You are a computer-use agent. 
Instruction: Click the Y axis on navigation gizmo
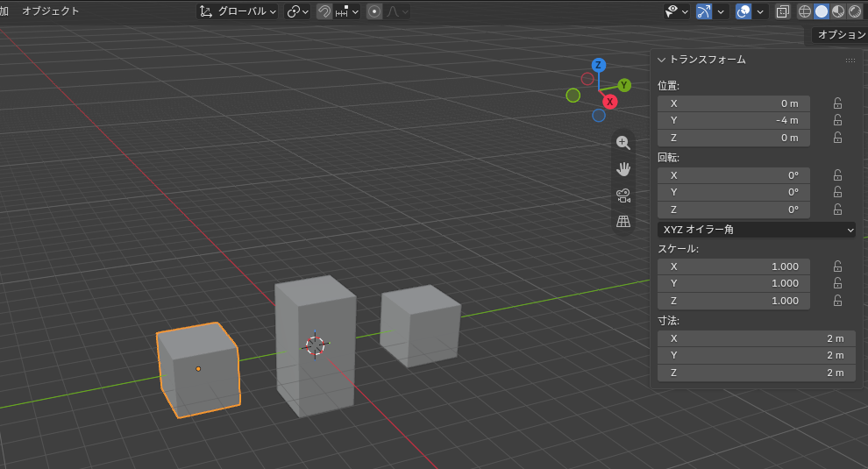pos(624,85)
